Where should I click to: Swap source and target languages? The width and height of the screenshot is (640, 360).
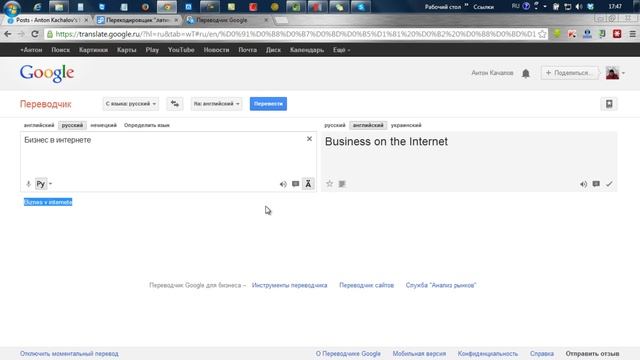pos(175,104)
